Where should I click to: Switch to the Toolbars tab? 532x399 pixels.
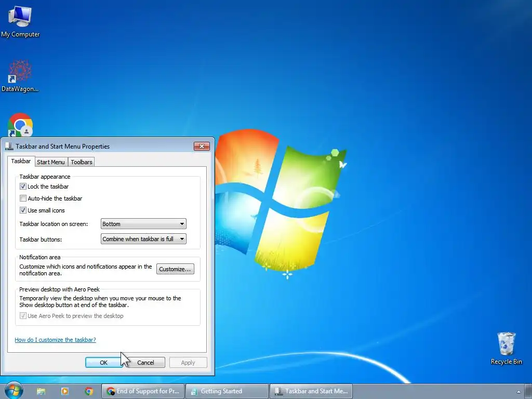pos(82,162)
